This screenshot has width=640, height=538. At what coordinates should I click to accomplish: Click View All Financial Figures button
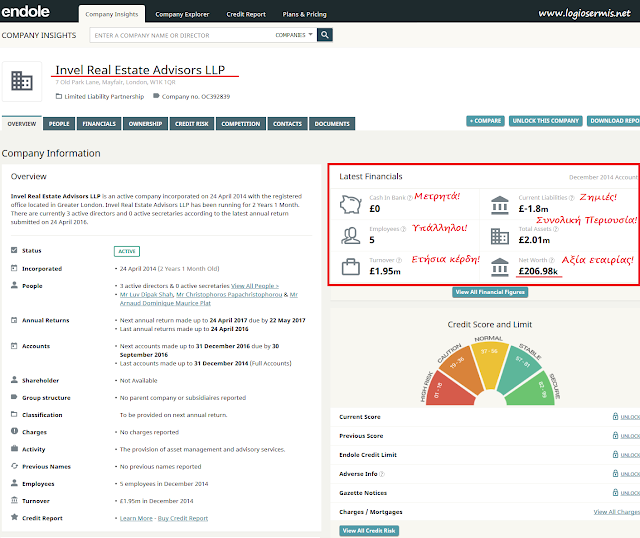pyautogui.click(x=490, y=292)
